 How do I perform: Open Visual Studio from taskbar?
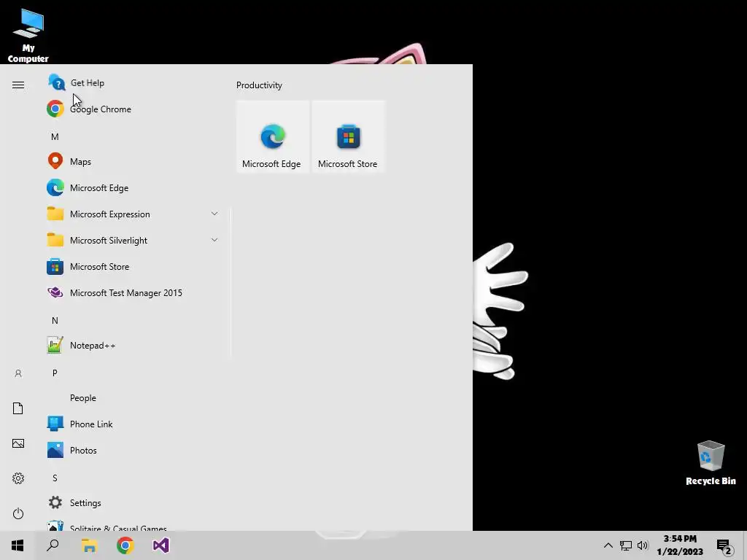pos(161,545)
